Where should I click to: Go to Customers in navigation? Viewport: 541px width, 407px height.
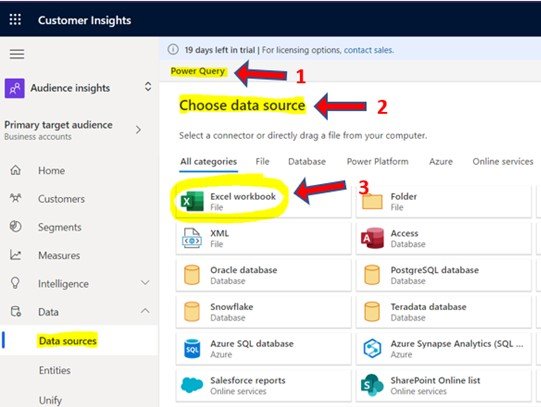point(61,199)
